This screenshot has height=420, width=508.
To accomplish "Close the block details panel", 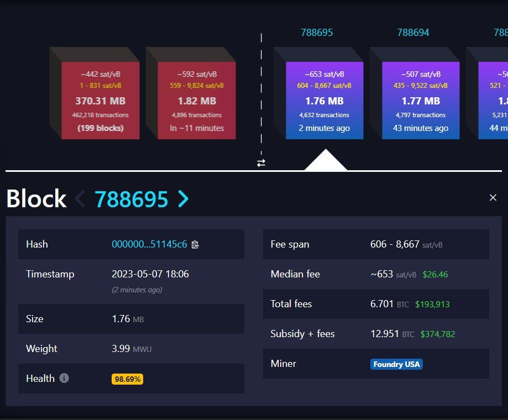I will point(493,197).
